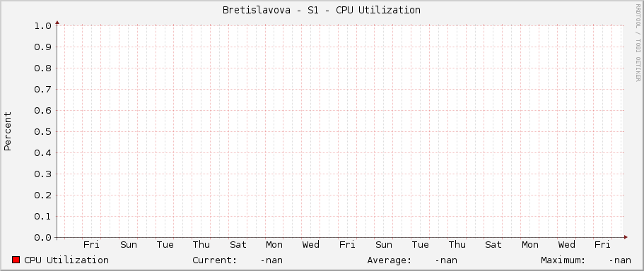644x271 pixels.
Task: Click the 0.2 y-axis value
Action: coord(42,195)
